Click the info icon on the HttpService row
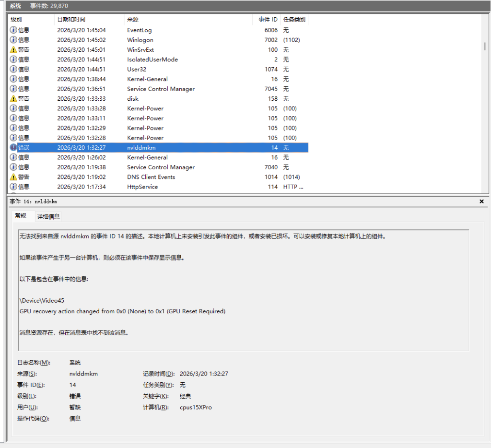The width and height of the screenshot is (491, 448). (13, 187)
